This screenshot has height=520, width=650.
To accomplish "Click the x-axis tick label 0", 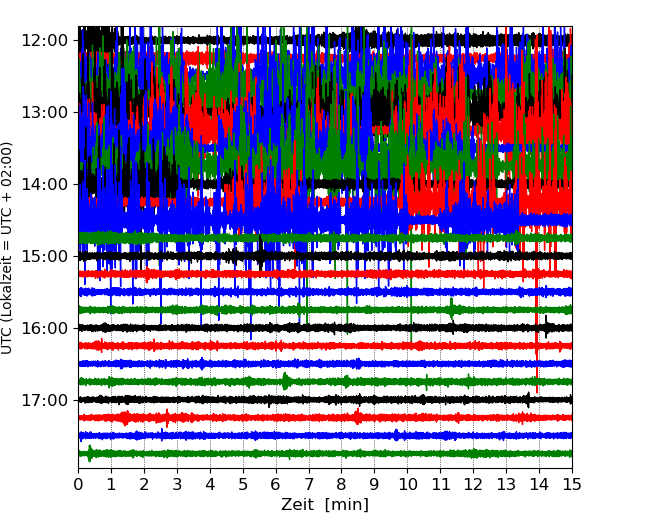I will [x=79, y=485].
